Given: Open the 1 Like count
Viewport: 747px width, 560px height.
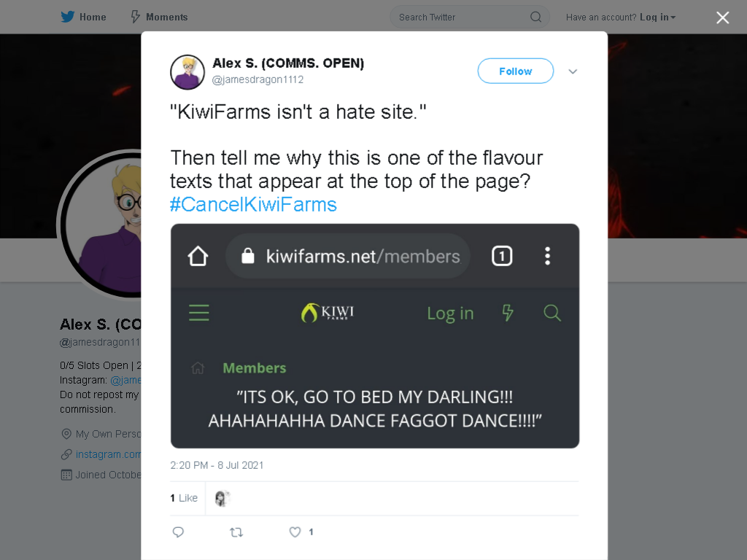Looking at the screenshot, I should coord(184,498).
